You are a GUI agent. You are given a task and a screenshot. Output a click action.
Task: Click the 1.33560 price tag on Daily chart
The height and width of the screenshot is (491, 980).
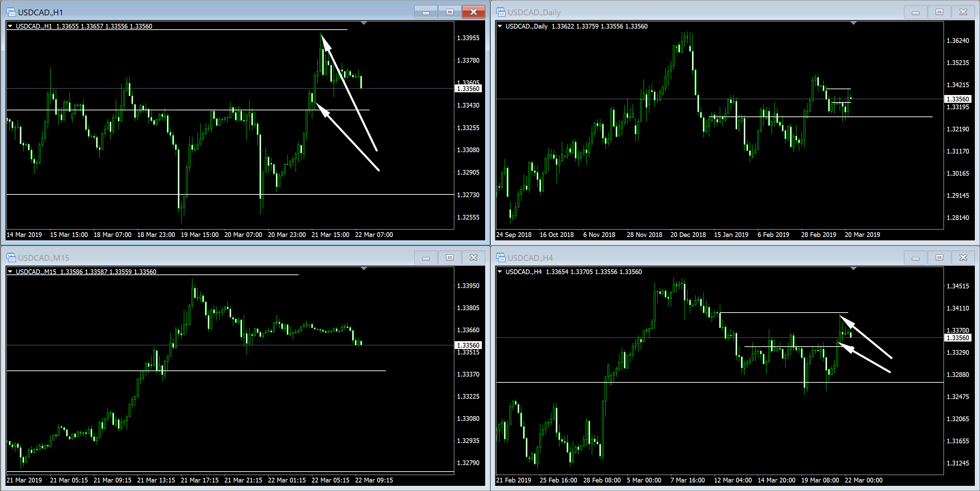point(958,99)
